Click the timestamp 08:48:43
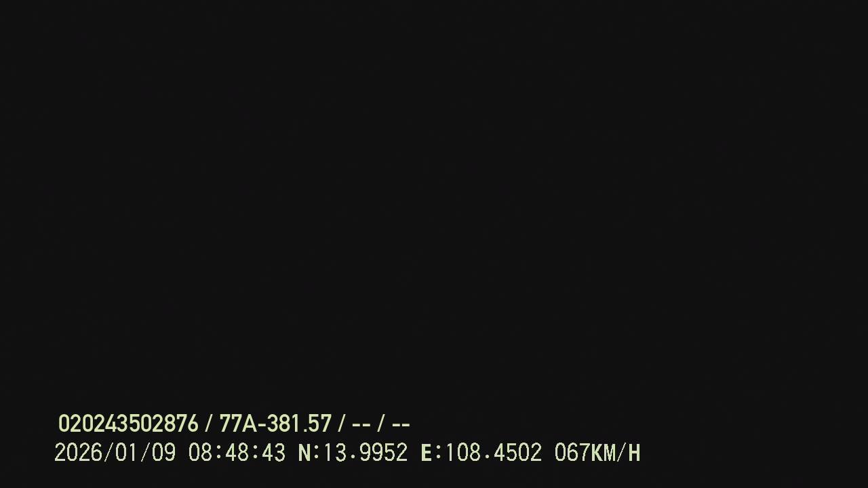The height and width of the screenshot is (488, 868). 237,453
